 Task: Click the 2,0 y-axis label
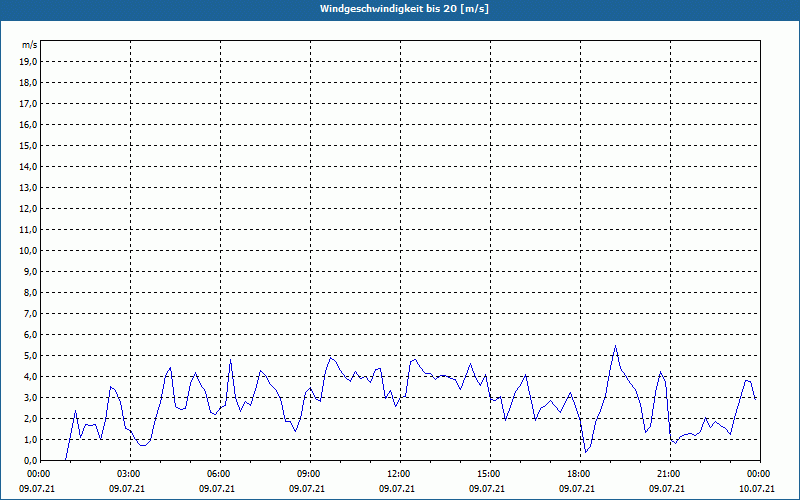(x=31, y=418)
